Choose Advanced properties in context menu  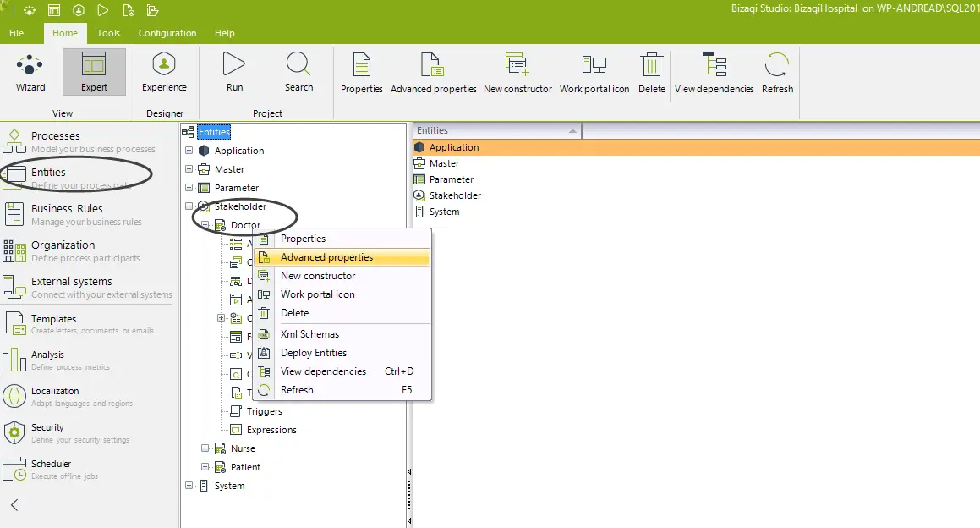pyautogui.click(x=342, y=257)
